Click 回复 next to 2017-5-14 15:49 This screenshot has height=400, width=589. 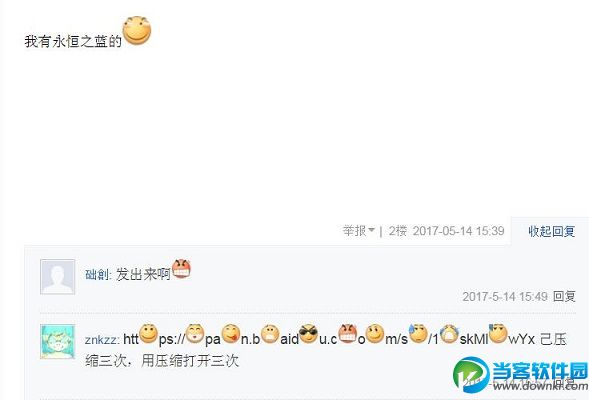tap(564, 296)
